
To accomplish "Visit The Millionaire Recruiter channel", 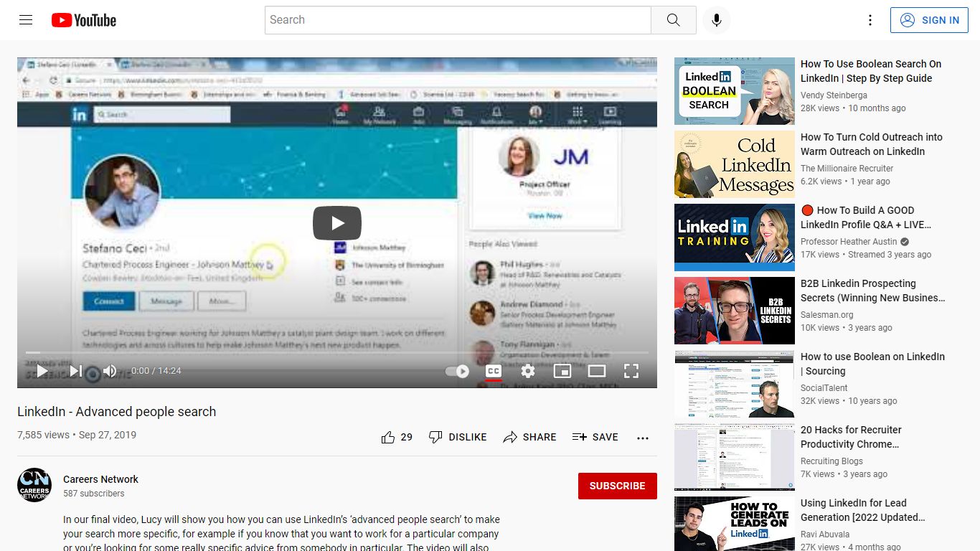I will 847,169.
